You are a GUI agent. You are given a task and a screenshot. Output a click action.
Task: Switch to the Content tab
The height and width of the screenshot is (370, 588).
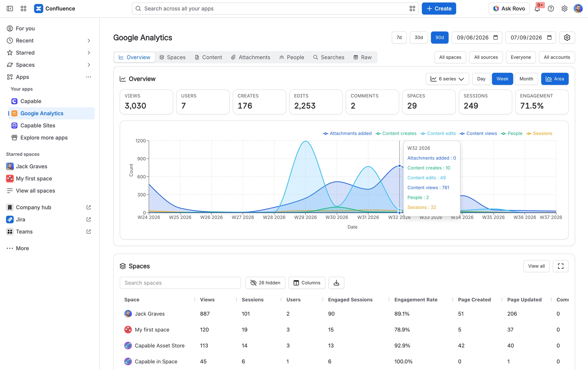208,57
